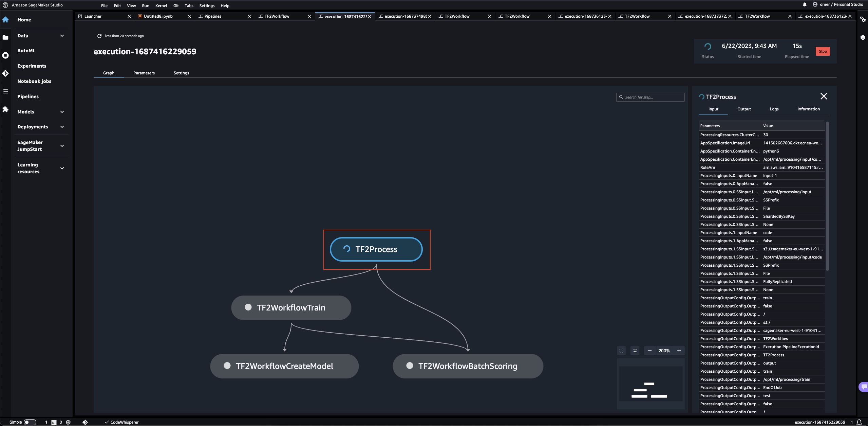Open running terminals and kernels icon
The height and width of the screenshot is (426, 868).
coord(5,55)
